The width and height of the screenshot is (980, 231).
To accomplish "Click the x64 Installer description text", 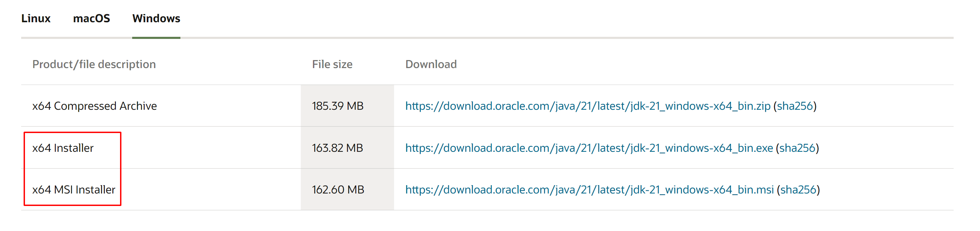I will tap(63, 148).
